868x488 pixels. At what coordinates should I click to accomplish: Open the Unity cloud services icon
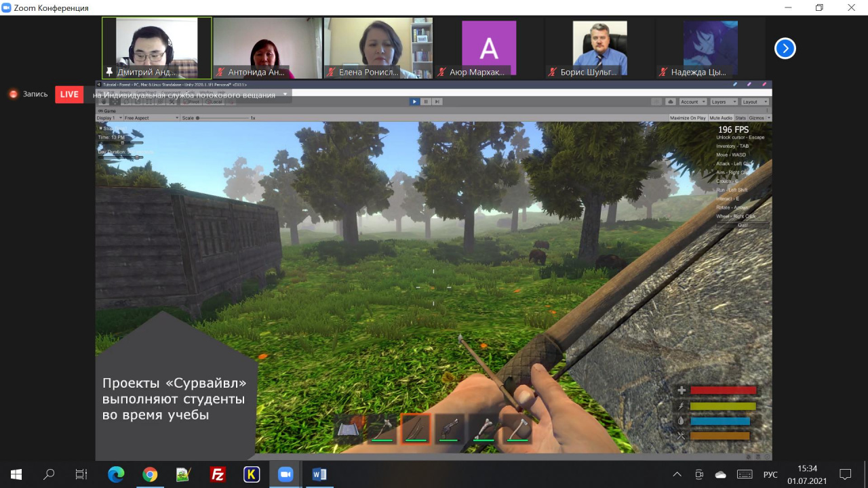click(671, 102)
